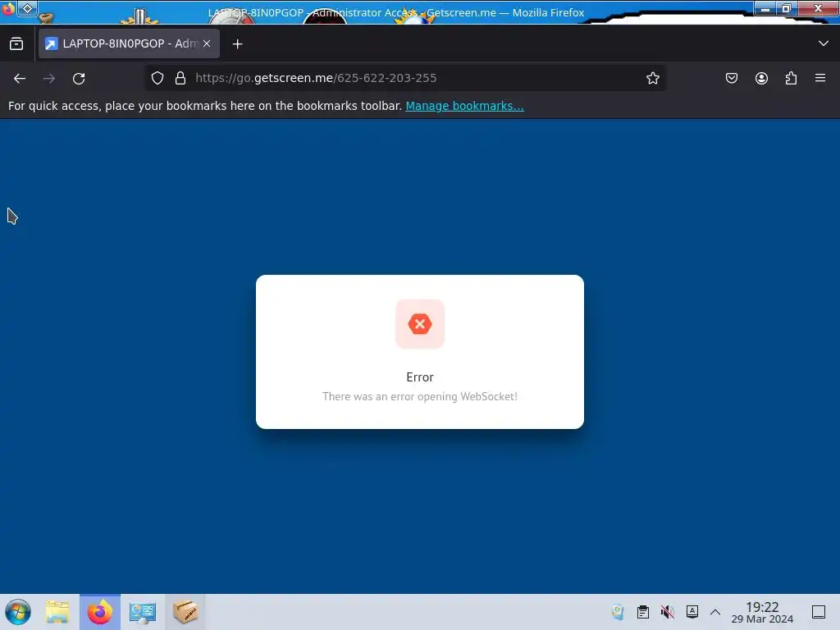Open the clock showing 19:22
The image size is (840, 630).
coord(762,612)
